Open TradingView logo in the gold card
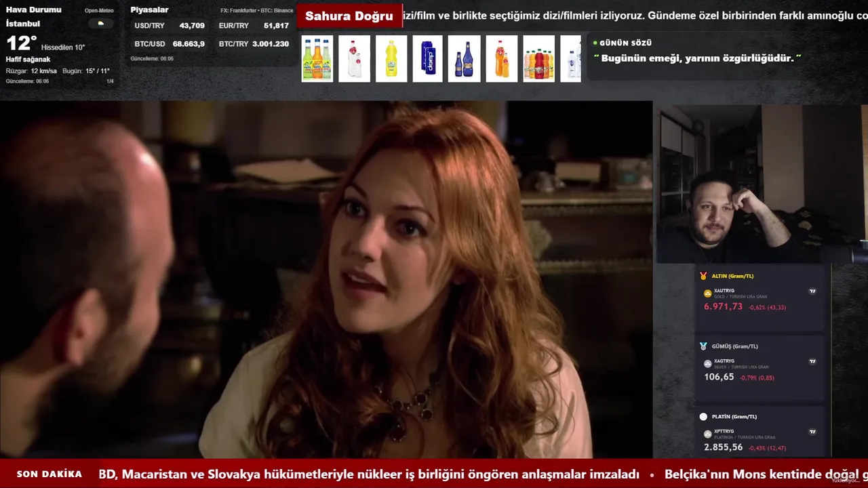The height and width of the screenshot is (488, 868). pos(812,291)
